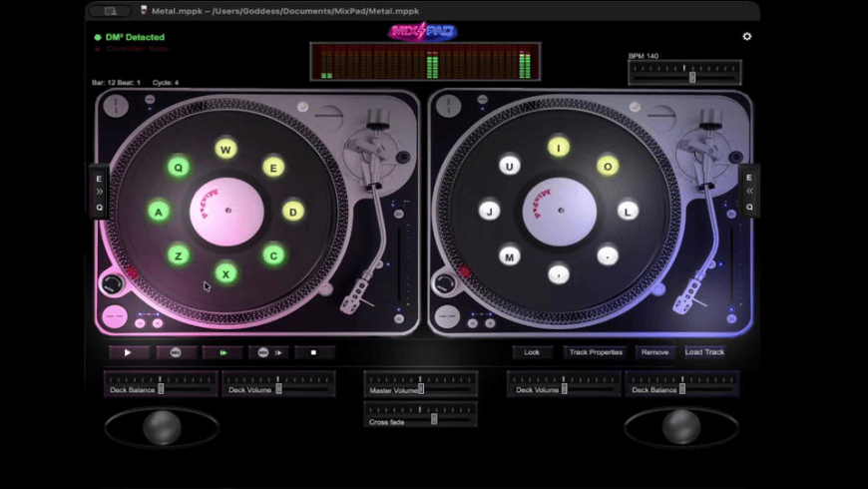Click the solo REC transport button

point(176,352)
